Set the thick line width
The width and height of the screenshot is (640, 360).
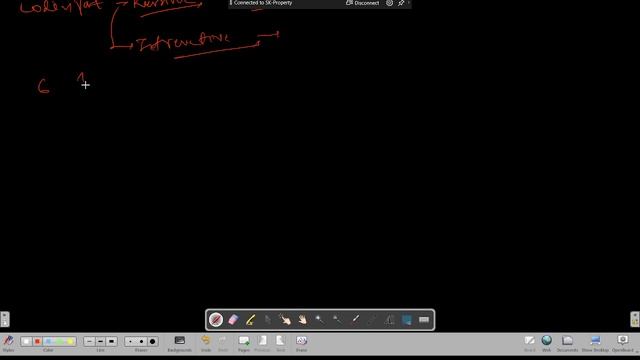click(x=111, y=341)
